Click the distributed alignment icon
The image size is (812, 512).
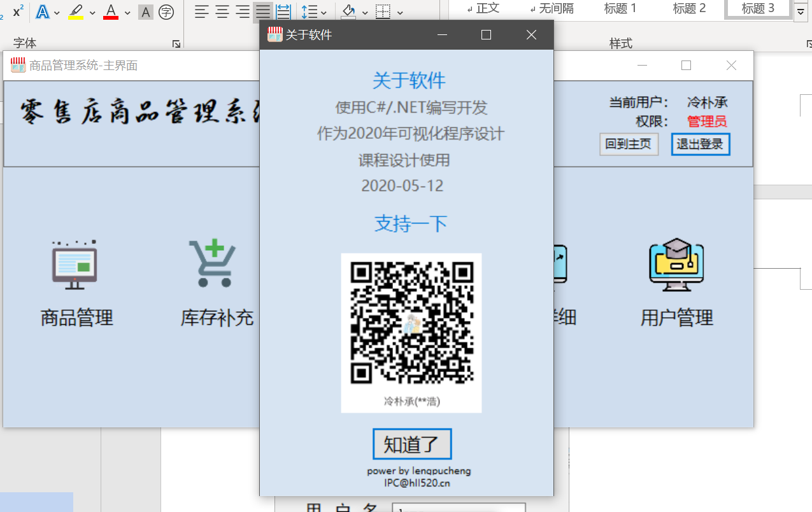coord(283,11)
